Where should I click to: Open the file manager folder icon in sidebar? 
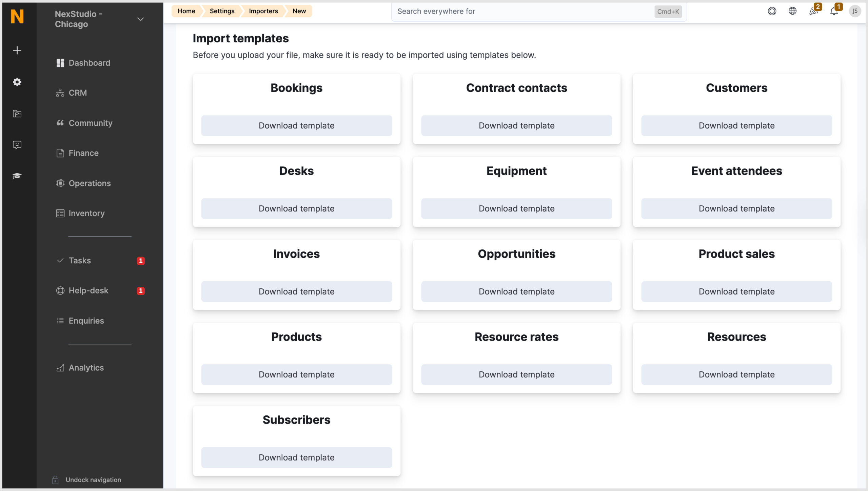(x=17, y=114)
